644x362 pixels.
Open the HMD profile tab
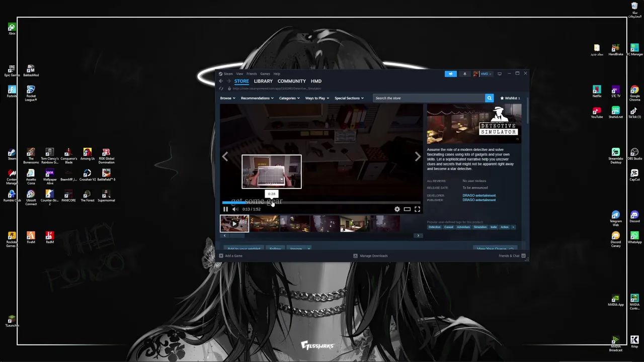(x=316, y=81)
